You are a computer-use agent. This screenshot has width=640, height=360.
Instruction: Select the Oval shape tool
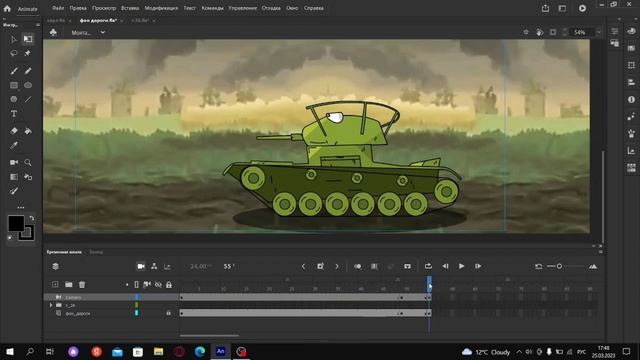click(28, 85)
